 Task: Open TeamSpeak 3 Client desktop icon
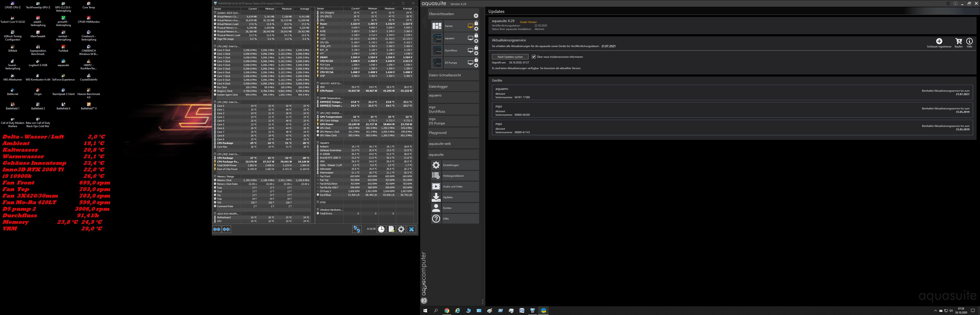[x=63, y=92]
